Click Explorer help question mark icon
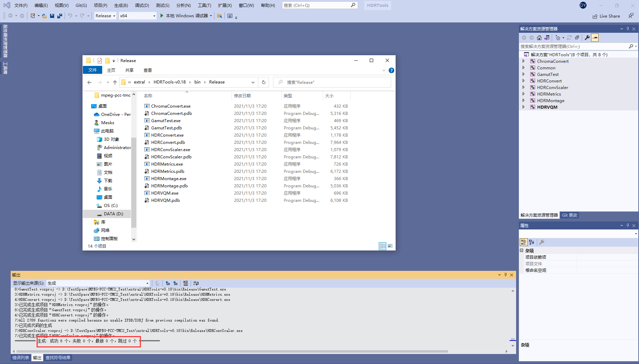This screenshot has width=639, height=364. click(x=391, y=70)
